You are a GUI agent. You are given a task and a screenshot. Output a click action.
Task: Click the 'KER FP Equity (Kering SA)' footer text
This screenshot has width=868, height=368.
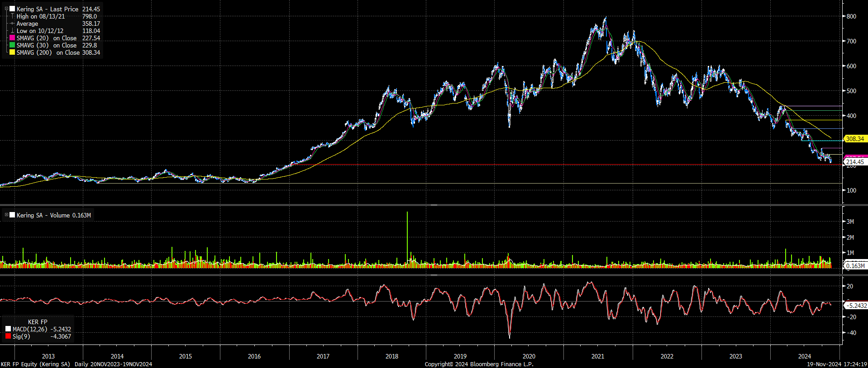(36, 364)
